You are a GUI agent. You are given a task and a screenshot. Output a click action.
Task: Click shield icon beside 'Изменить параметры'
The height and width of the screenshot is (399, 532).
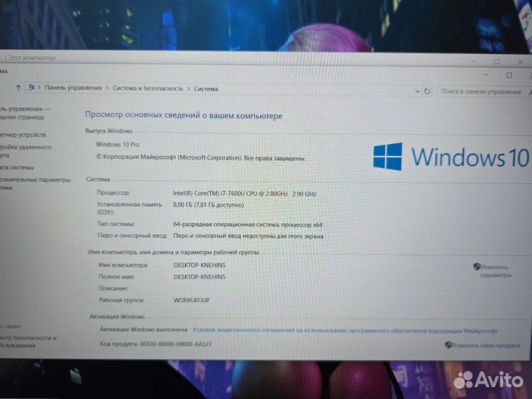[x=477, y=267]
